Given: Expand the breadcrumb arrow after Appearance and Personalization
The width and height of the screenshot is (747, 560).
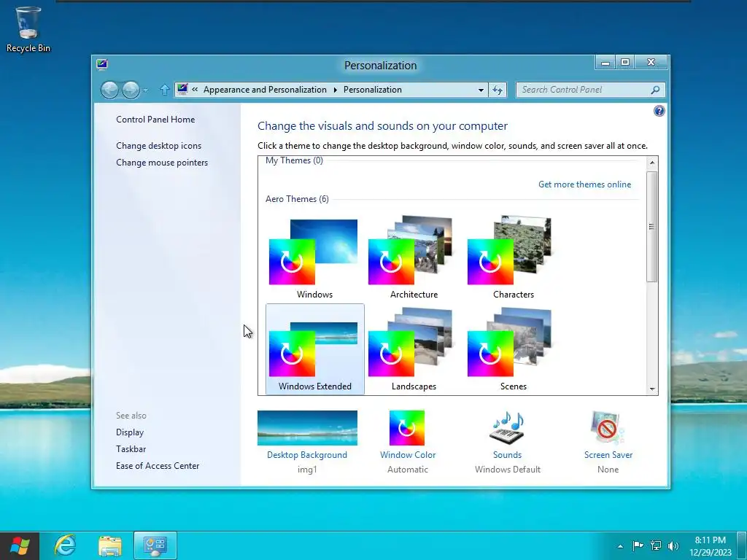Looking at the screenshot, I should click(336, 90).
